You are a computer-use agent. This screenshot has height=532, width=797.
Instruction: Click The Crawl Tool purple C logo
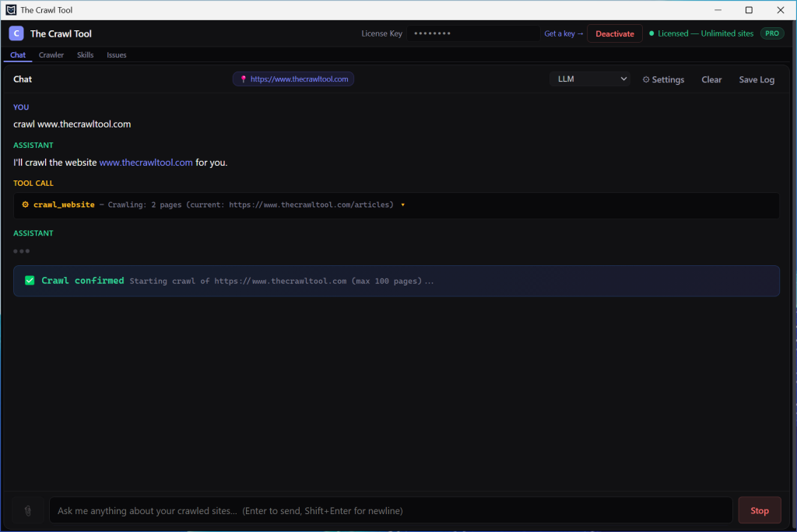[x=16, y=33]
